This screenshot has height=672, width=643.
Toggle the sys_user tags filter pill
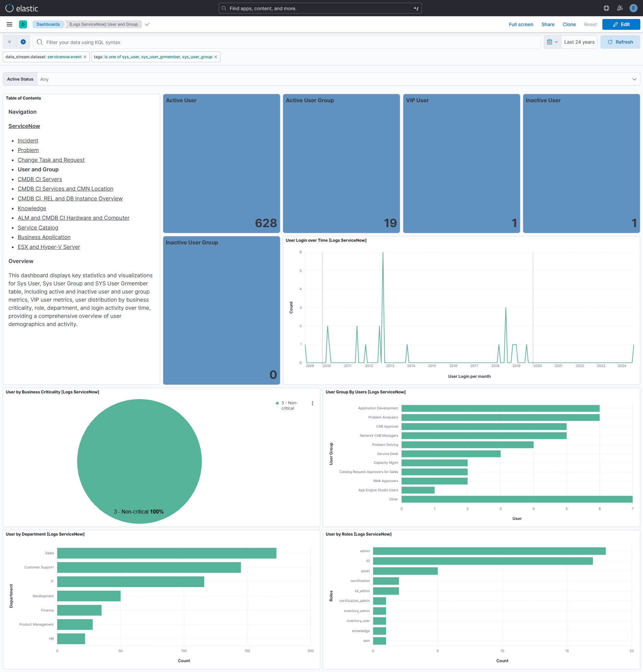152,57
